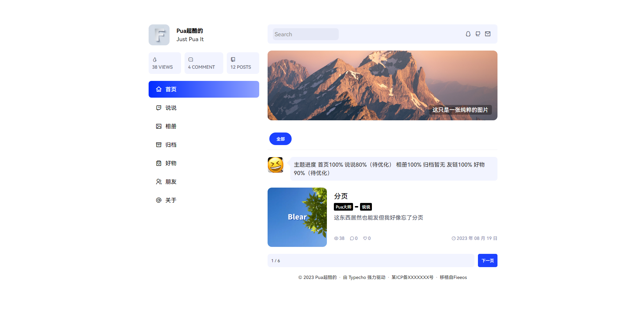Click the eye views count on post
644x310 pixels.
pyautogui.click(x=339, y=239)
